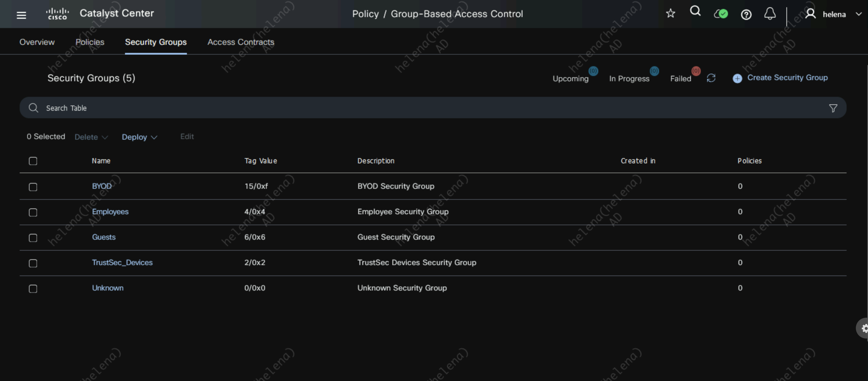The width and height of the screenshot is (868, 381).
Task: Toggle the select-all header checkbox
Action: [x=33, y=161]
